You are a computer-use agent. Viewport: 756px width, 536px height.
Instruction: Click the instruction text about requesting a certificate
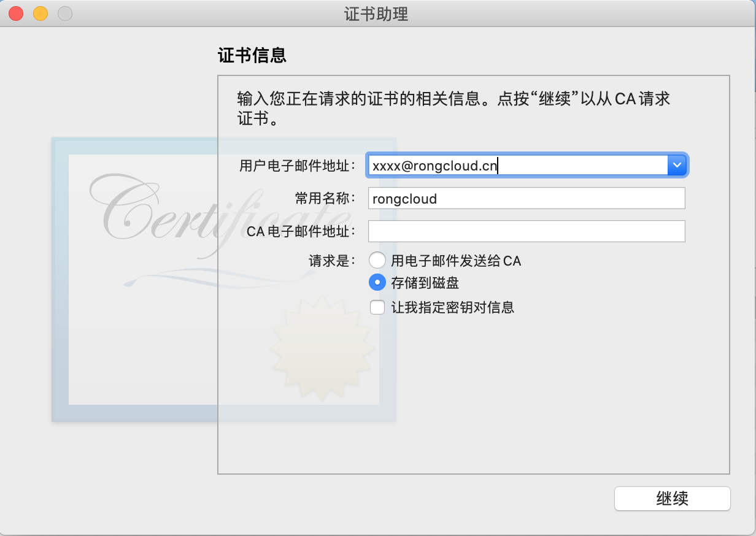click(453, 109)
